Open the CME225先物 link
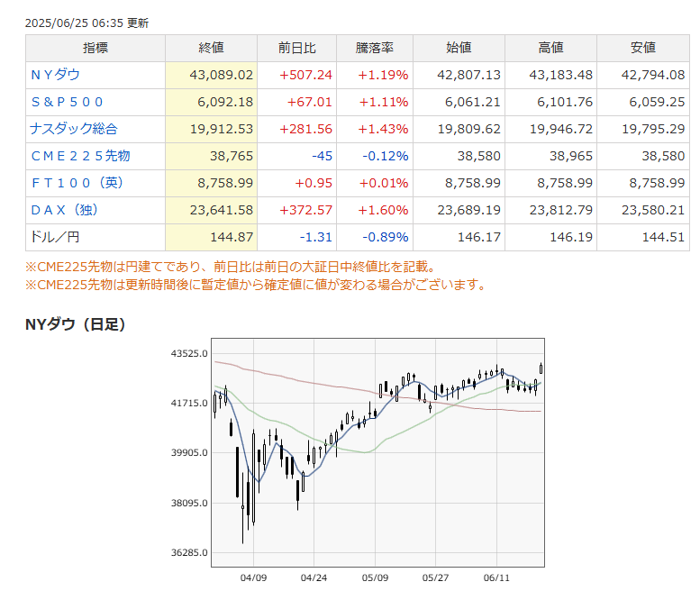 coord(80,156)
